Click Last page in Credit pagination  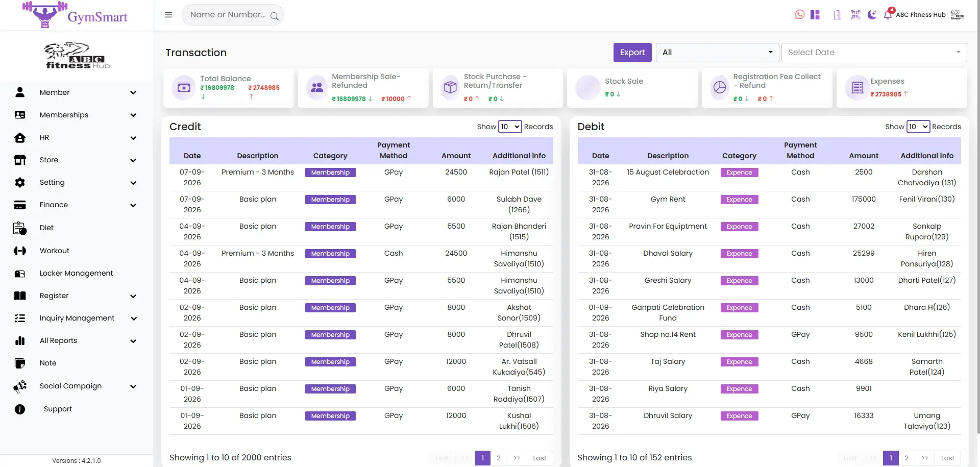pyautogui.click(x=540, y=458)
